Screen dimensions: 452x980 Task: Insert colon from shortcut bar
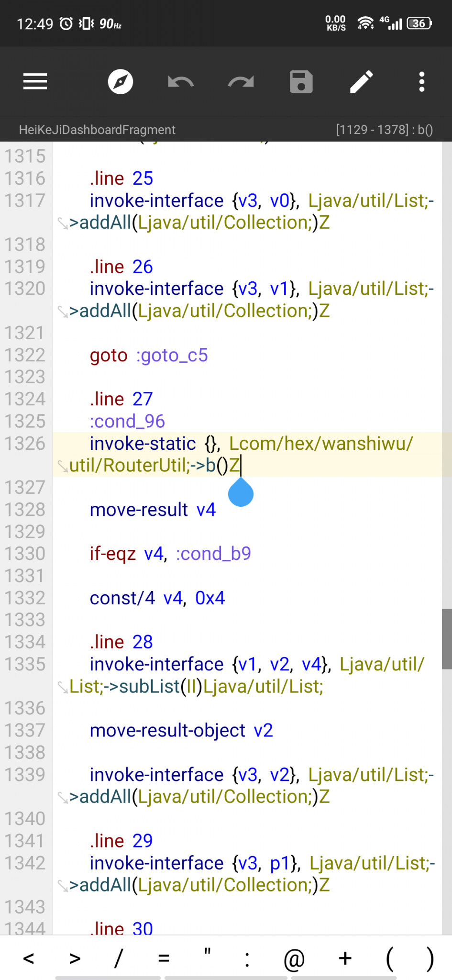[x=247, y=958]
